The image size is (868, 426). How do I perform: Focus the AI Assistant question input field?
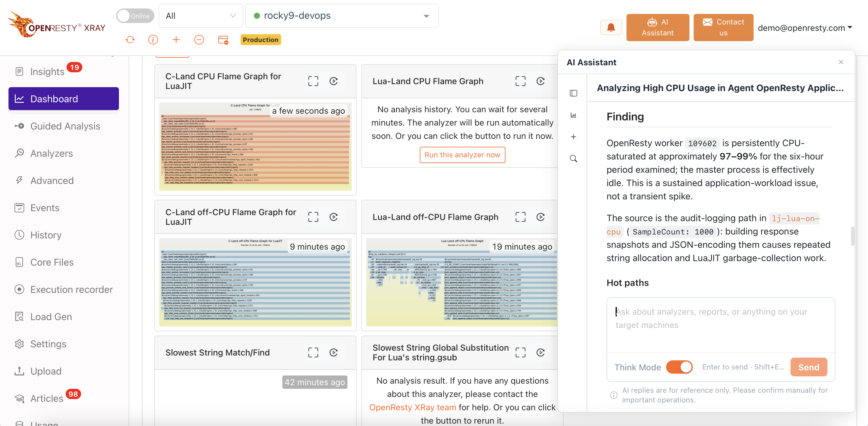(x=721, y=325)
